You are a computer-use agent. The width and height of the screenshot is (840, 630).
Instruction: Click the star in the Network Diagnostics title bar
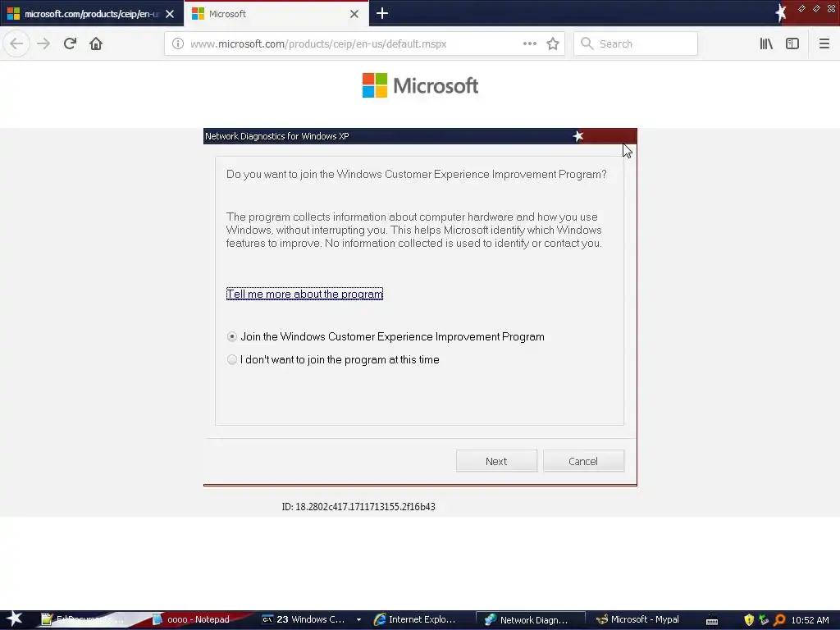[578, 136]
